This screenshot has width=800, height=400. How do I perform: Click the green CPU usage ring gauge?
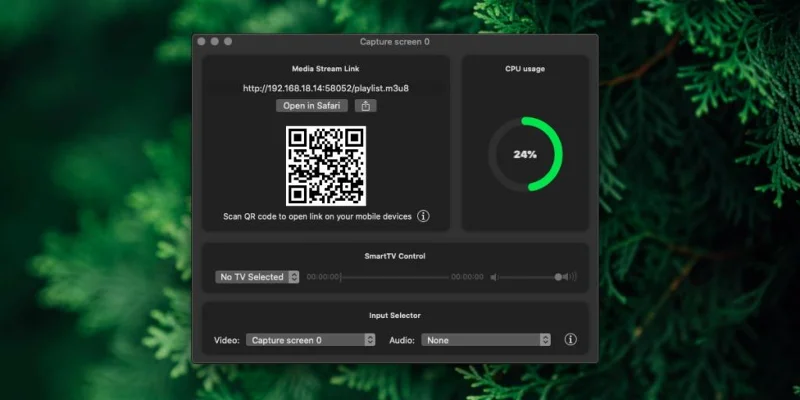(x=526, y=154)
